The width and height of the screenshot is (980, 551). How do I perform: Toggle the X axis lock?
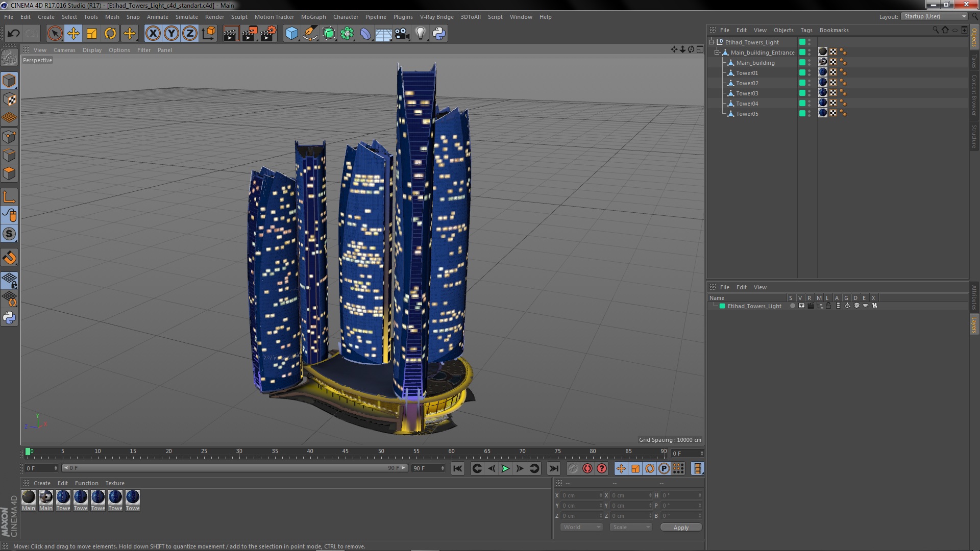click(153, 34)
